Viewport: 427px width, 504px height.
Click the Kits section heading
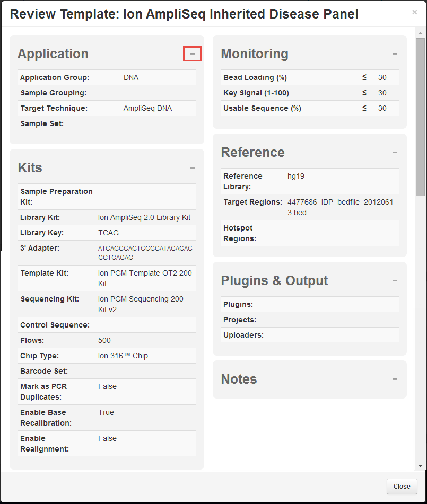30,168
